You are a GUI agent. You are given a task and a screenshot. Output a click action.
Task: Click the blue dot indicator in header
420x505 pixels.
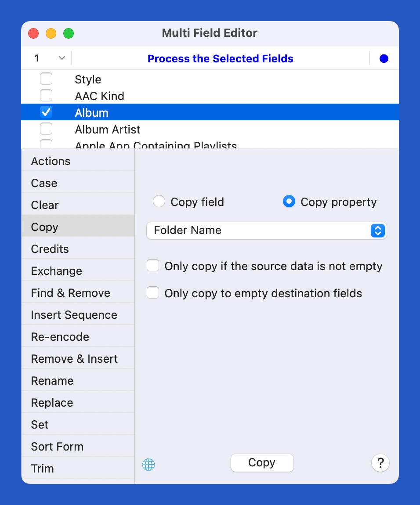click(384, 59)
